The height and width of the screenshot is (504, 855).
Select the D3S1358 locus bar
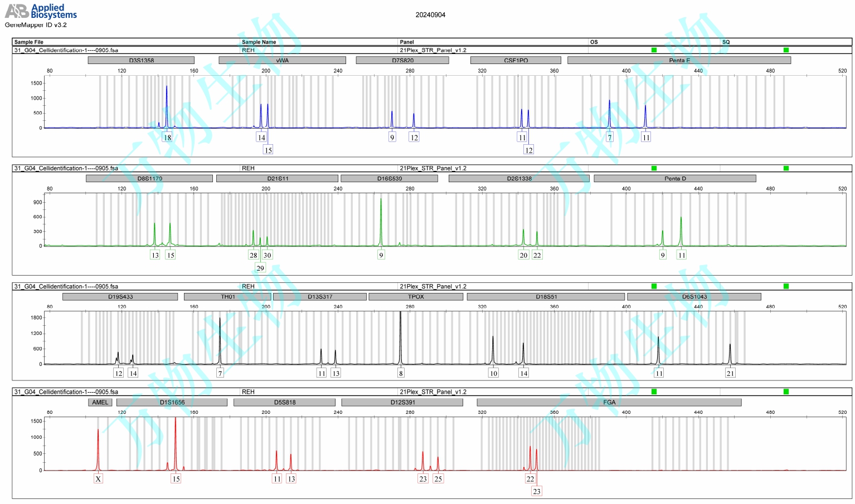tap(141, 60)
